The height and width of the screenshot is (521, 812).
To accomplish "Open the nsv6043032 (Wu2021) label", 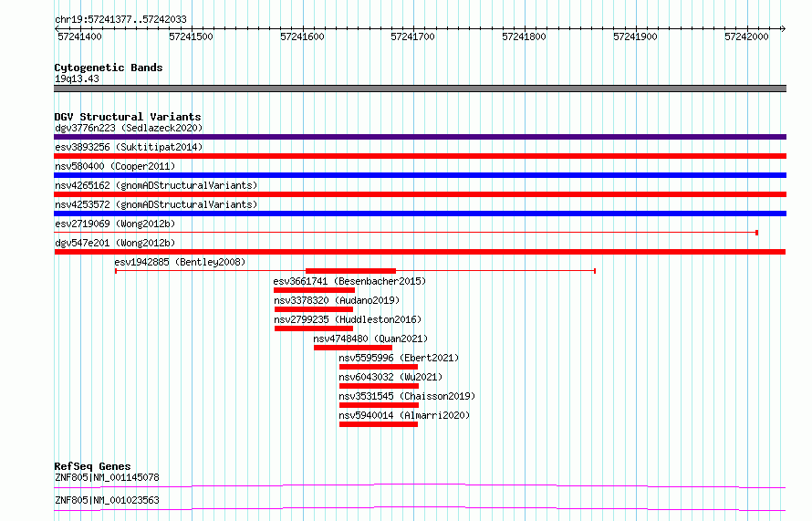I will click(390, 377).
